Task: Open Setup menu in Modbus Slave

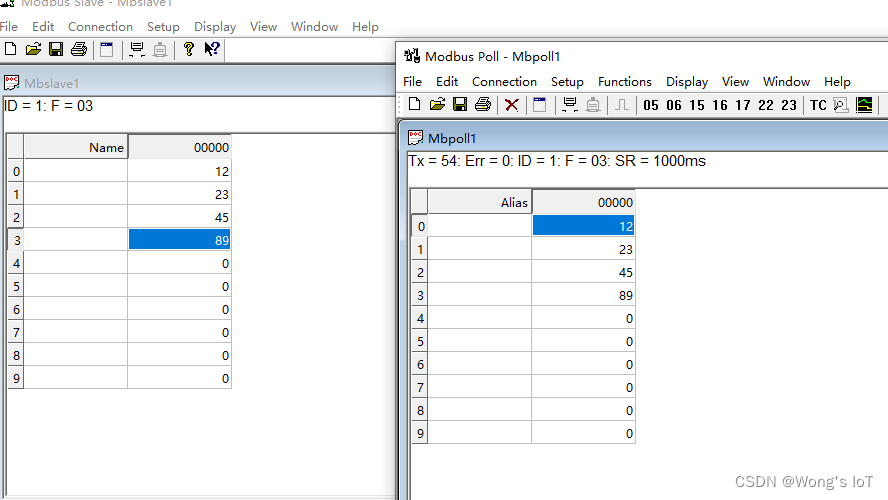Action: [163, 27]
